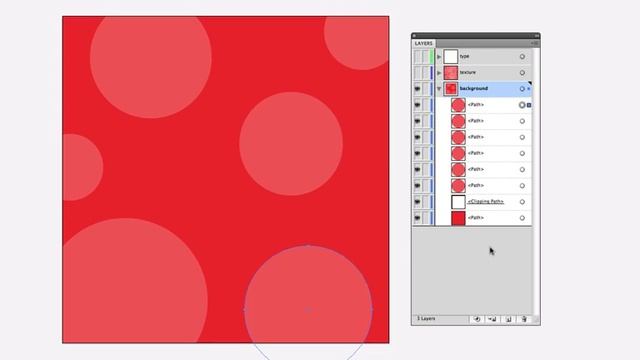Toggle lock box for the Clipping Path row

(425, 202)
